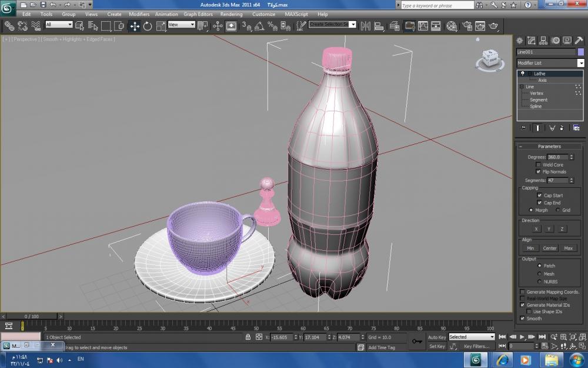Toggle Window/Crossing selection icon

tap(119, 25)
